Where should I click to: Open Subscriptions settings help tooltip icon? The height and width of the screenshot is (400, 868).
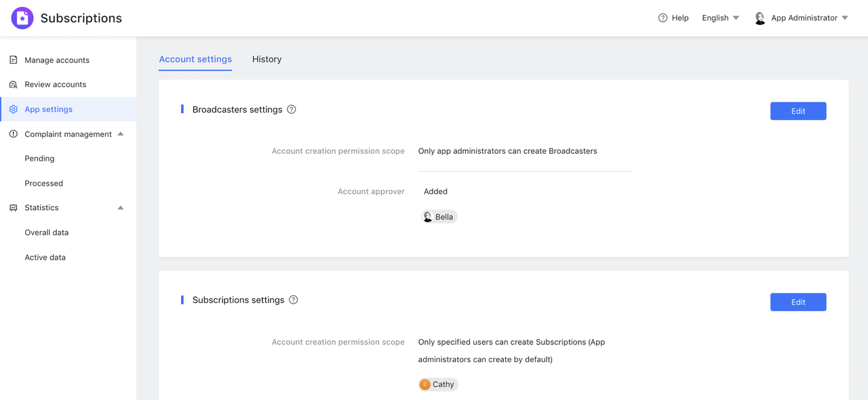pos(294,300)
